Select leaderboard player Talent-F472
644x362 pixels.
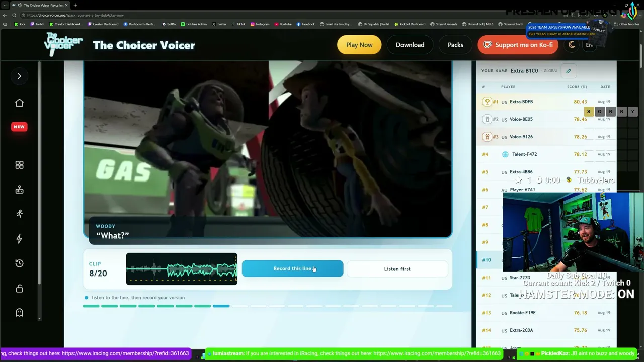(x=524, y=154)
